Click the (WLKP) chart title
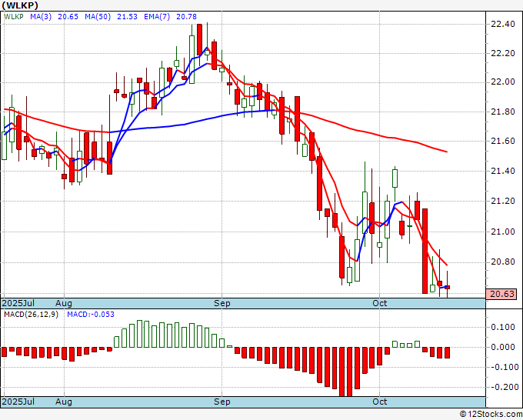This screenshot has width=523, height=420. 20,5
